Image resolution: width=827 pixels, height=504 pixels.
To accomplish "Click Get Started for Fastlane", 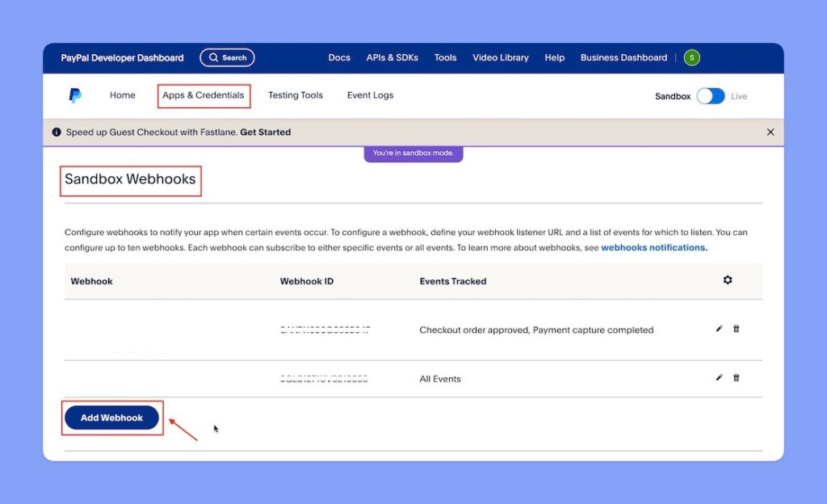I will (x=266, y=132).
